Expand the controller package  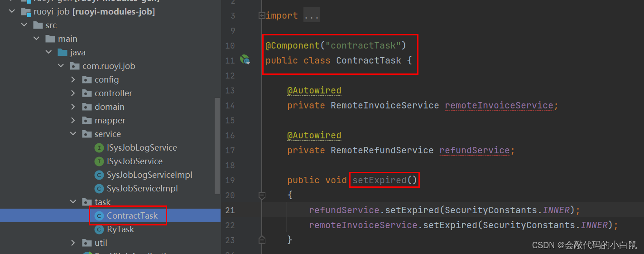pyautogui.click(x=73, y=93)
